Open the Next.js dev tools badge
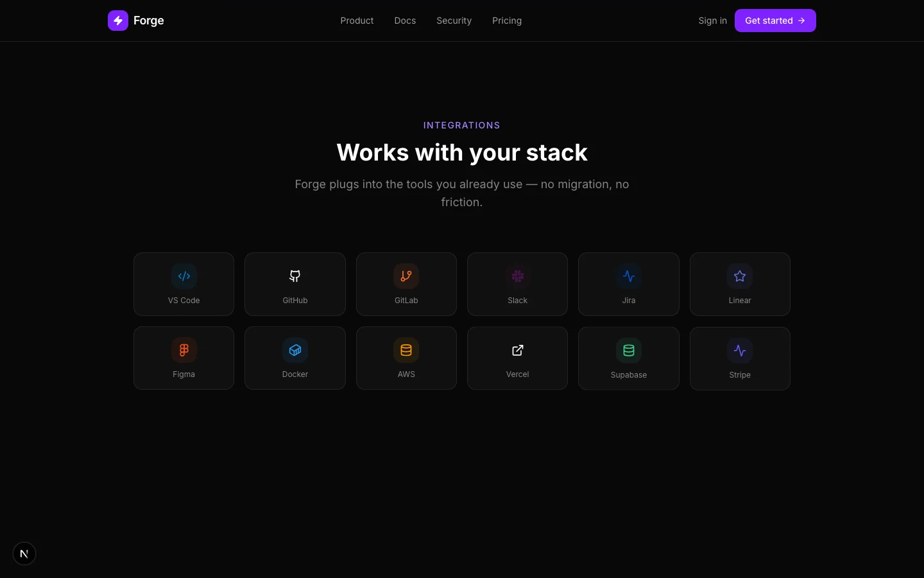This screenshot has height=578, width=924. click(24, 554)
